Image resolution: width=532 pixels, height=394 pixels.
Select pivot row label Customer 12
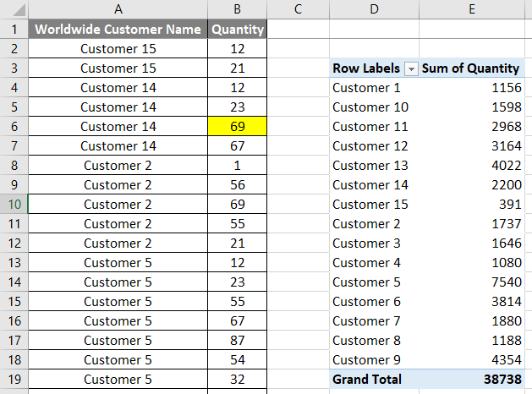click(374, 145)
